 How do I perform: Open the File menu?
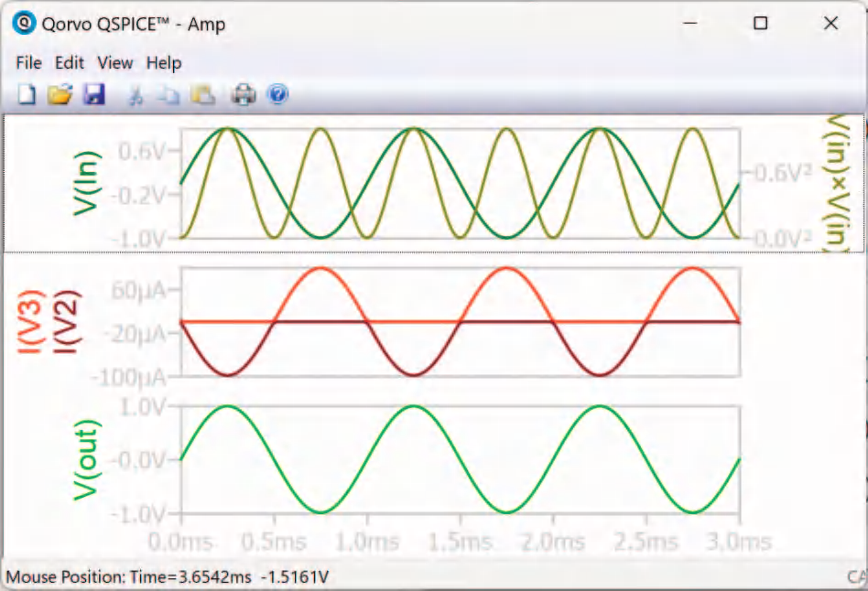click(x=28, y=63)
